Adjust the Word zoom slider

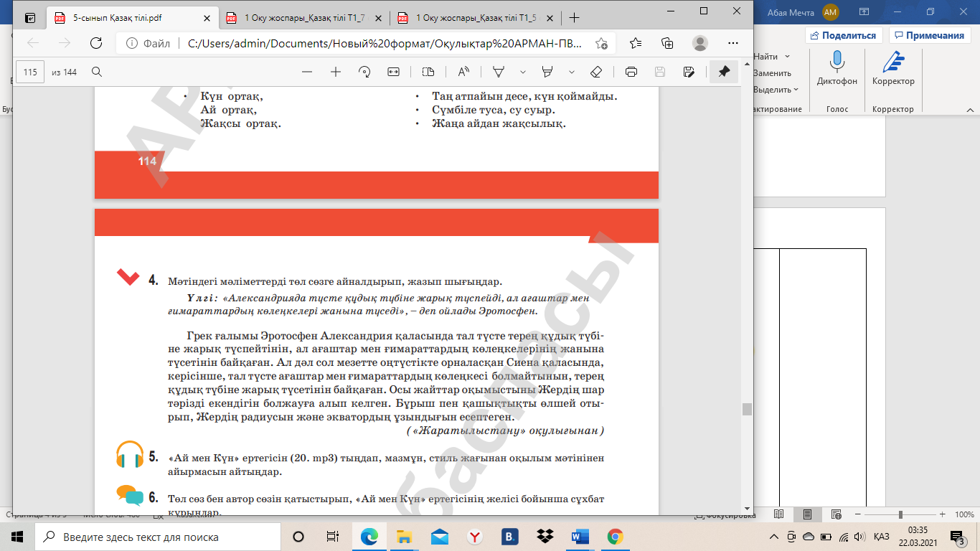pyautogui.click(x=900, y=514)
